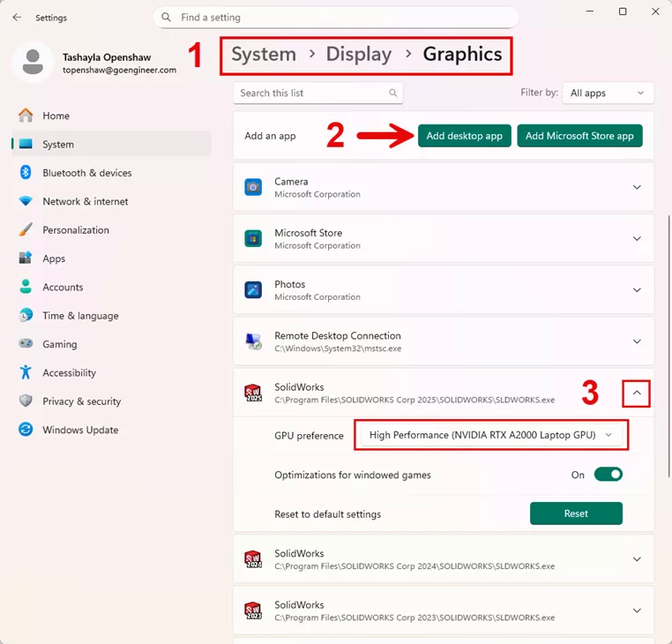672x644 pixels.
Task: Click the SolidWorks 2025 app icon
Action: 253,393
